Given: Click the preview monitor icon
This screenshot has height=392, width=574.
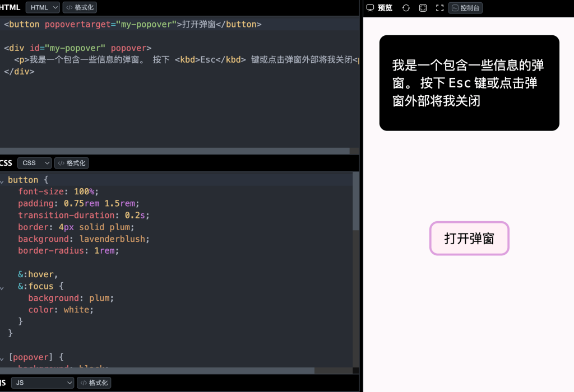Looking at the screenshot, I should [x=369, y=7].
